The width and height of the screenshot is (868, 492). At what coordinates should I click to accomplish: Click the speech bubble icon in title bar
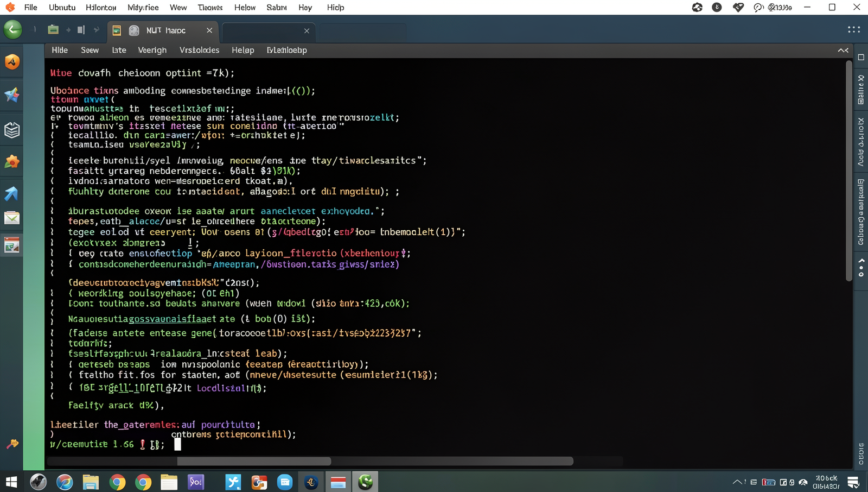click(758, 7)
